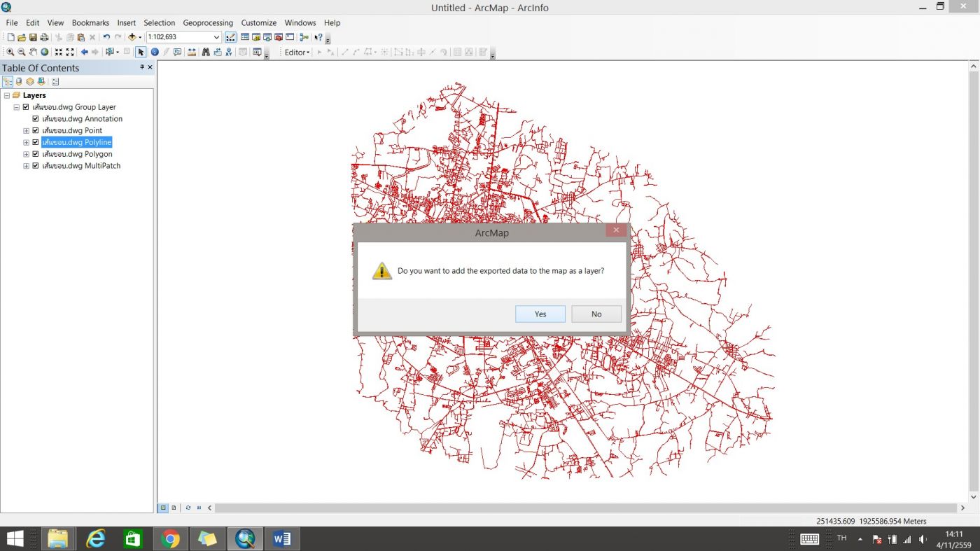Viewport: 980px width, 551px height.
Task: Toggle visibility of dwg Polygon layer
Action: point(36,154)
